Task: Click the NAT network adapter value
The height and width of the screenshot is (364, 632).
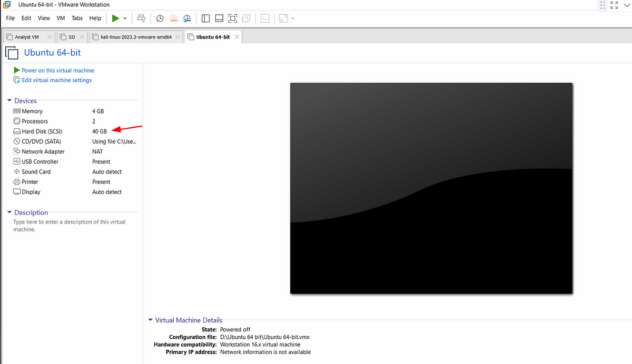Action: point(97,151)
